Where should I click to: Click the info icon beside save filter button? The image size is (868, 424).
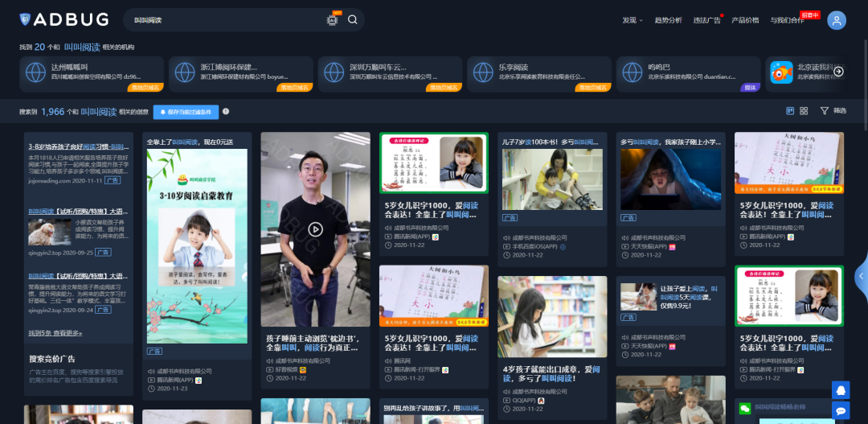click(226, 112)
